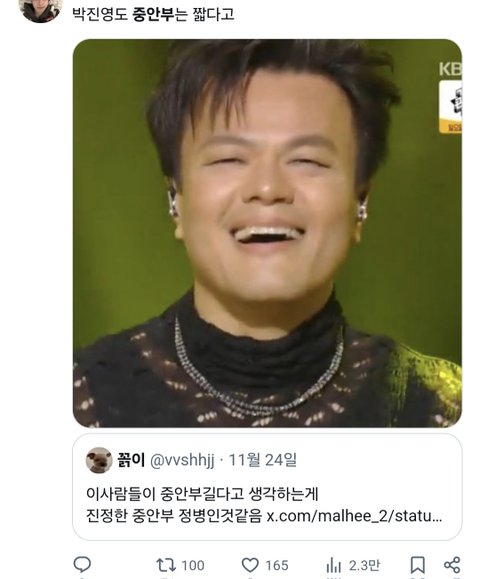The image size is (480, 579).
Task: Click the 2.3만 view count
Action: [x=364, y=565]
